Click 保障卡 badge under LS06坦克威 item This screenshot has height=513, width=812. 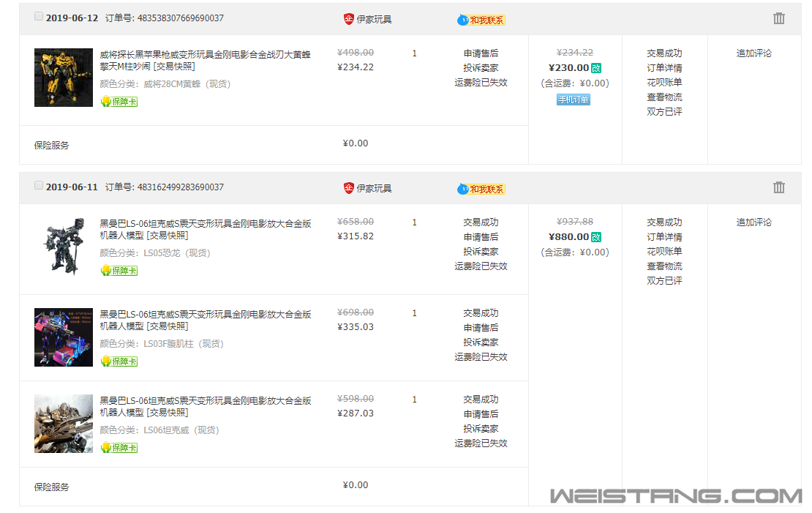point(119,448)
